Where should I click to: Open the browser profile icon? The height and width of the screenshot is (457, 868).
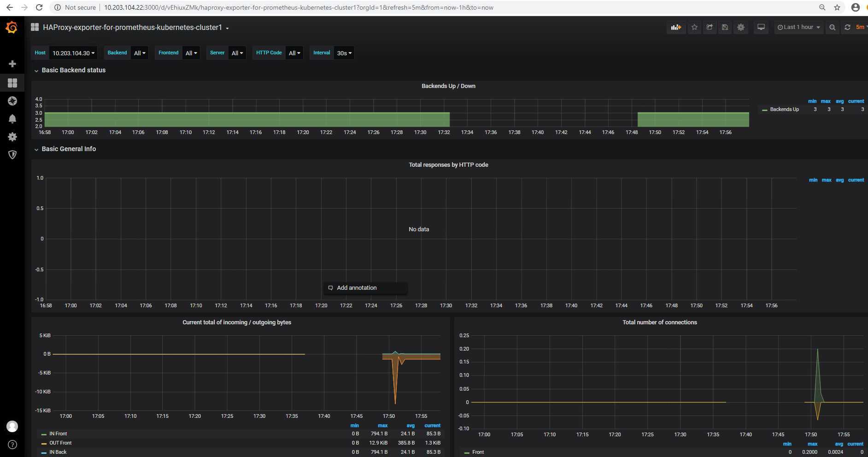pos(856,7)
